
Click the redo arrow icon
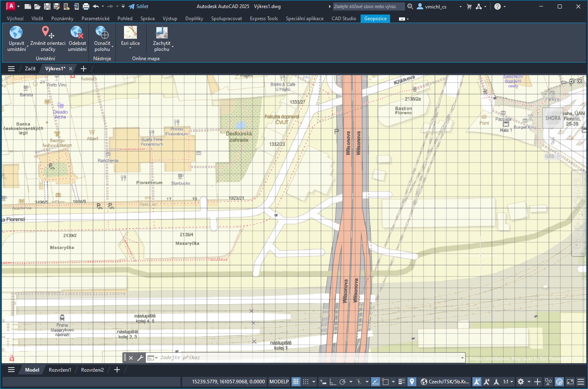pyautogui.click(x=110, y=6)
